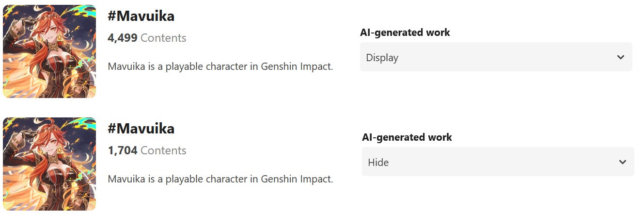Click the chevron arrow in the Display dropdown
644x214 pixels.
[x=621, y=57]
